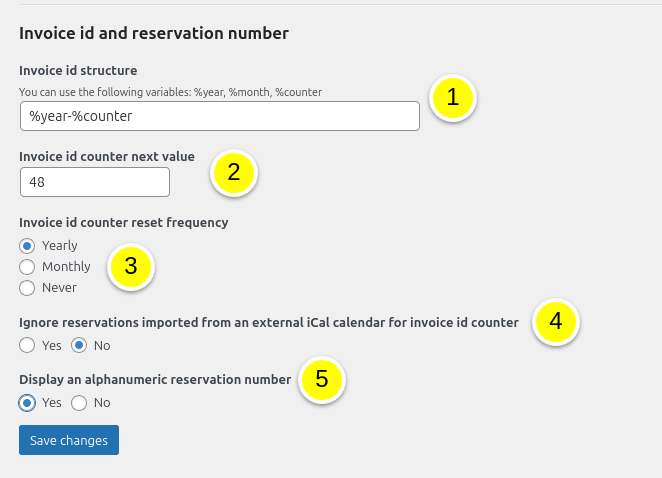Click the 'Invoice id and reservation number' heading
Viewport: 662px width, 478px height.
154,33
